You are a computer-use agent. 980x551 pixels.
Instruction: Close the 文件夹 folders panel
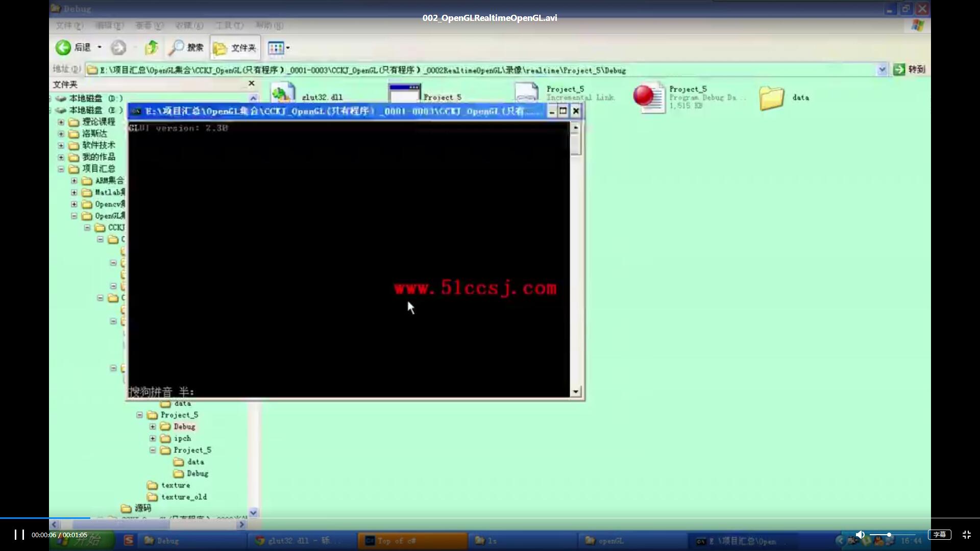coord(251,83)
